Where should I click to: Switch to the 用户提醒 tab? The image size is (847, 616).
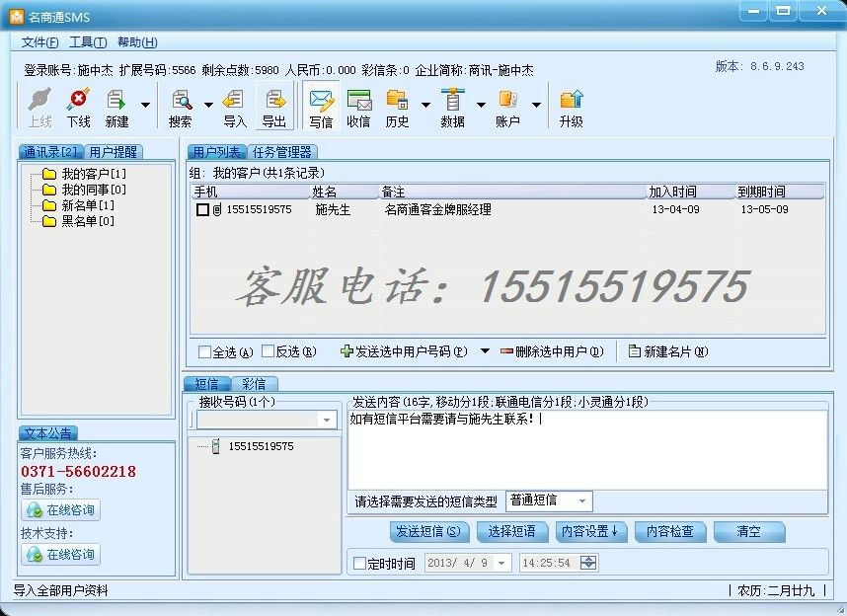click(114, 152)
